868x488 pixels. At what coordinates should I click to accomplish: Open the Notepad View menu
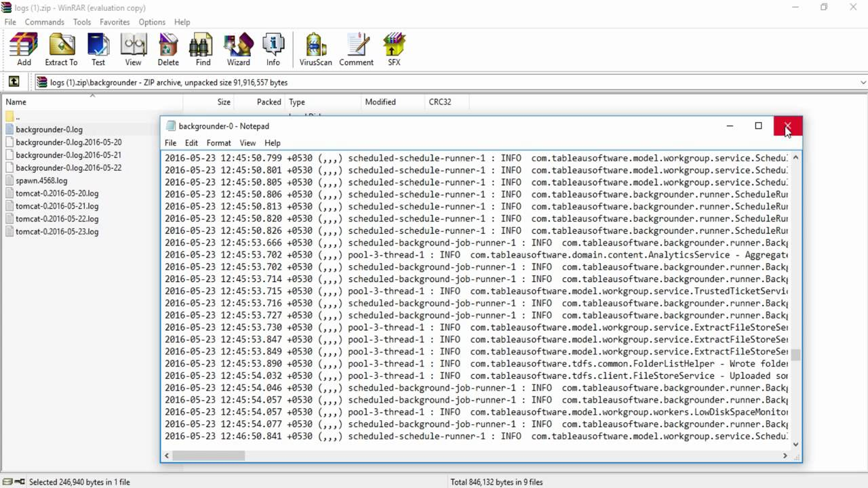(248, 143)
